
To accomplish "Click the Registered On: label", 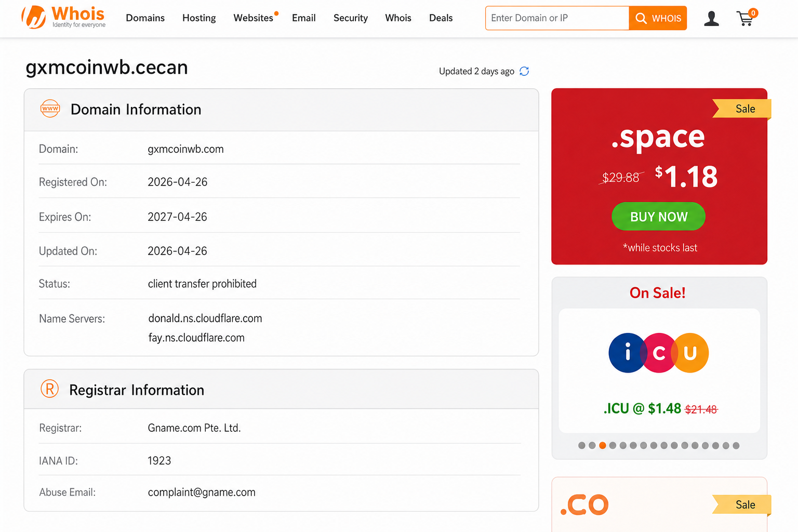I will pyautogui.click(x=73, y=182).
